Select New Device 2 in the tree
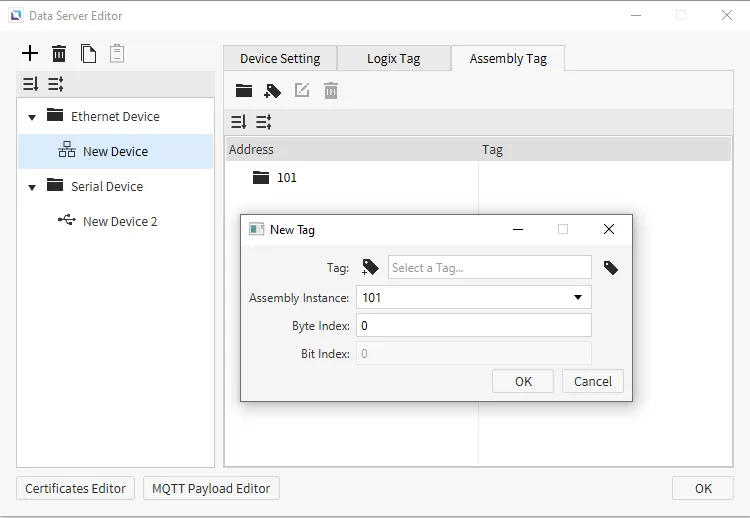Viewport: 750px width, 518px height. click(119, 221)
